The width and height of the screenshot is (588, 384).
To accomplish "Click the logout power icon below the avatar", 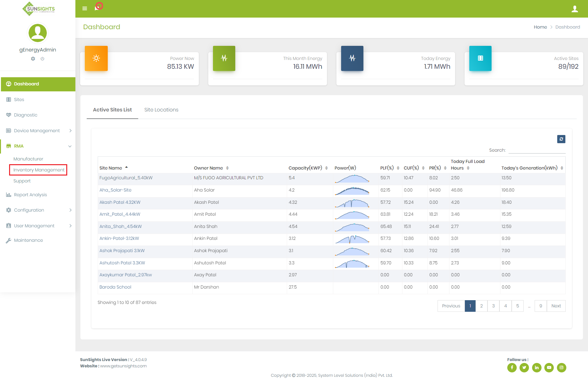I will coord(43,59).
